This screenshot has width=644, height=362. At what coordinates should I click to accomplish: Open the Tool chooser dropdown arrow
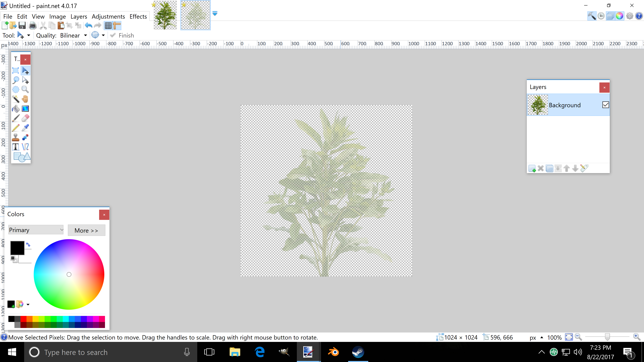(x=29, y=36)
